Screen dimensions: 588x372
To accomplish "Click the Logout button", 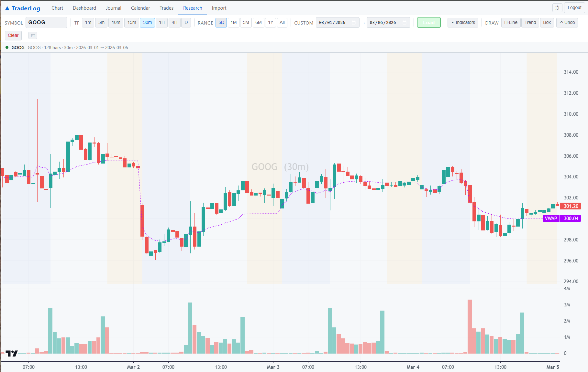I will click(x=574, y=7).
